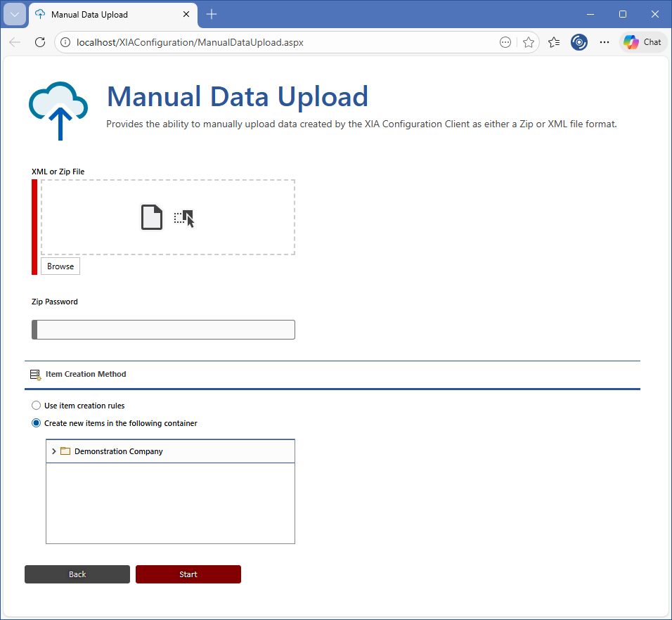
Task: Click the Zip Password input field
Action: (x=166, y=330)
